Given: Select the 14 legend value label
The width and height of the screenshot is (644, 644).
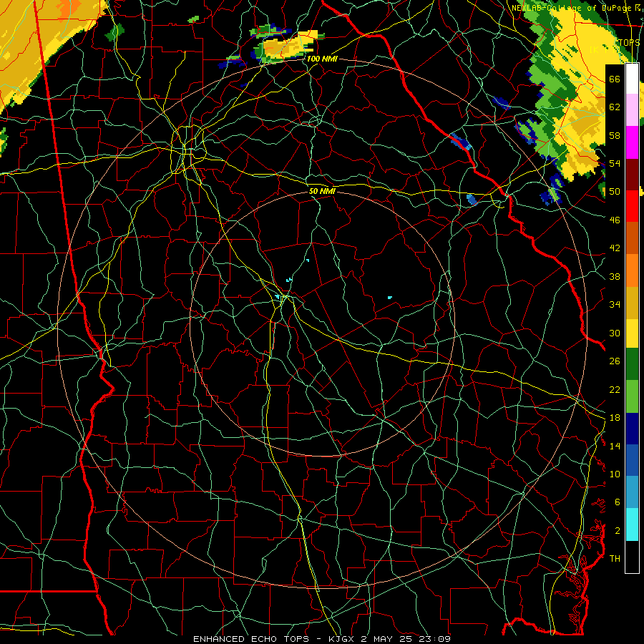Looking at the screenshot, I should [615, 446].
